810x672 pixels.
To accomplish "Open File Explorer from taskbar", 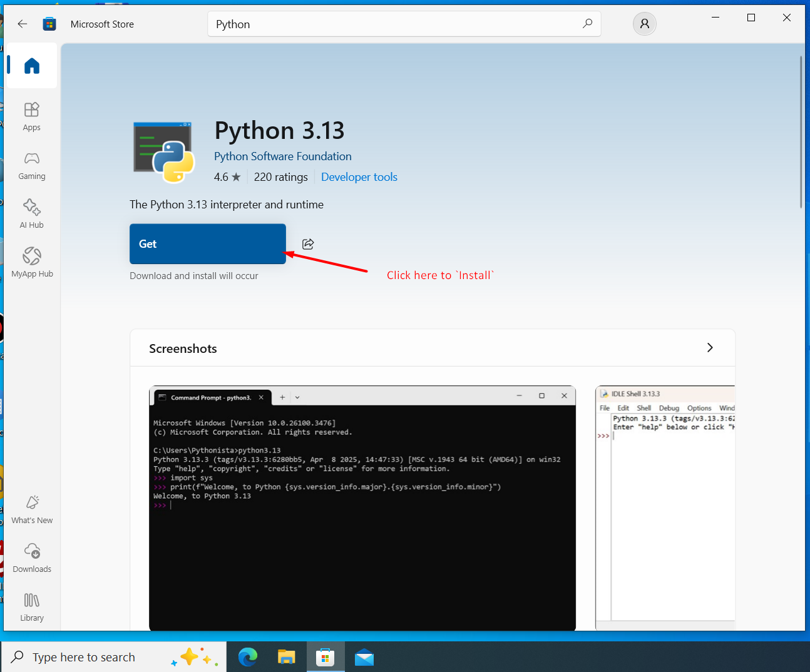I will (x=287, y=657).
